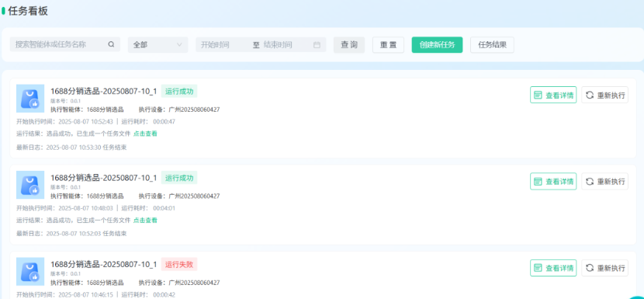Viewport: 644px width, 299px height.
Task: Click 执行智能体: 1688分销选品 in the failed task
Action: point(87,283)
